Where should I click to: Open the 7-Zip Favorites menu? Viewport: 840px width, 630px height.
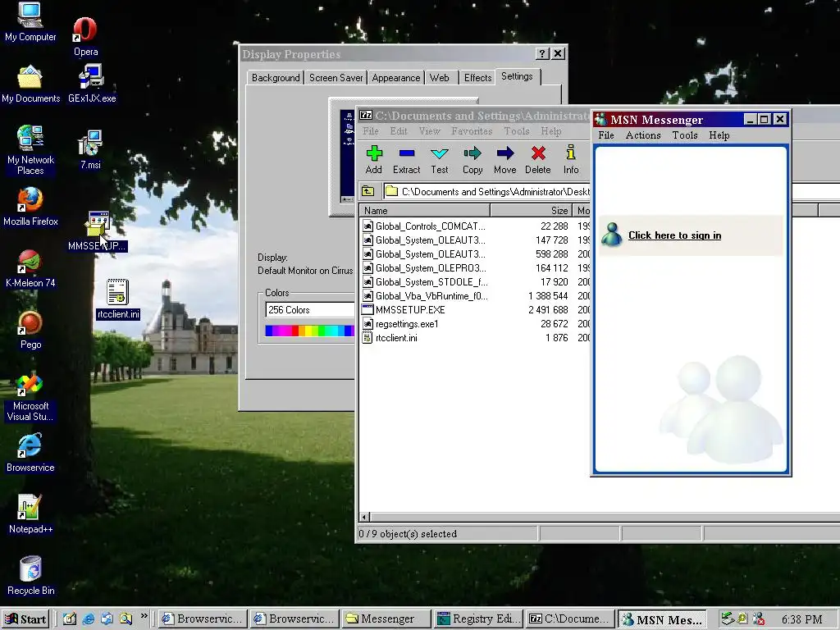coord(472,130)
